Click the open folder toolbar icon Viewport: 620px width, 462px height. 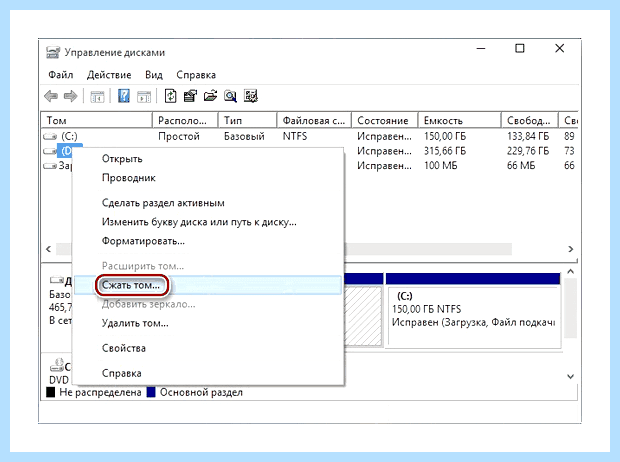click(x=210, y=96)
